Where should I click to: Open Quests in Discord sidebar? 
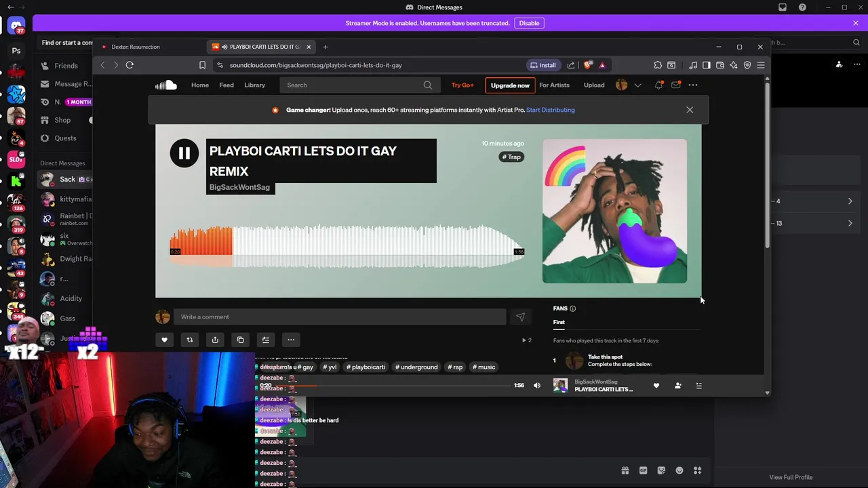click(x=65, y=138)
